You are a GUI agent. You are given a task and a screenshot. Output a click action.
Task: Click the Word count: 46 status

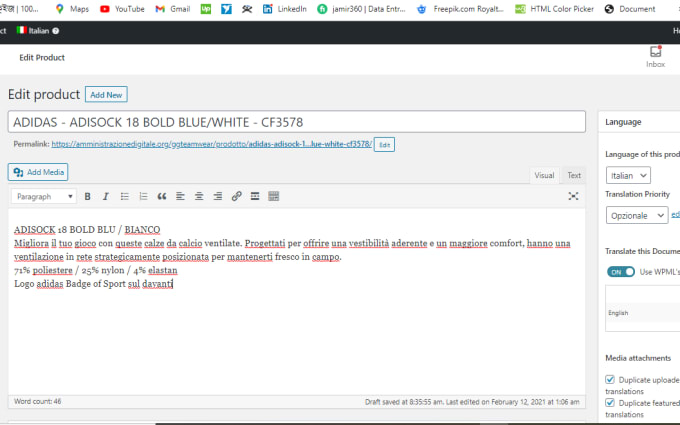(x=37, y=402)
